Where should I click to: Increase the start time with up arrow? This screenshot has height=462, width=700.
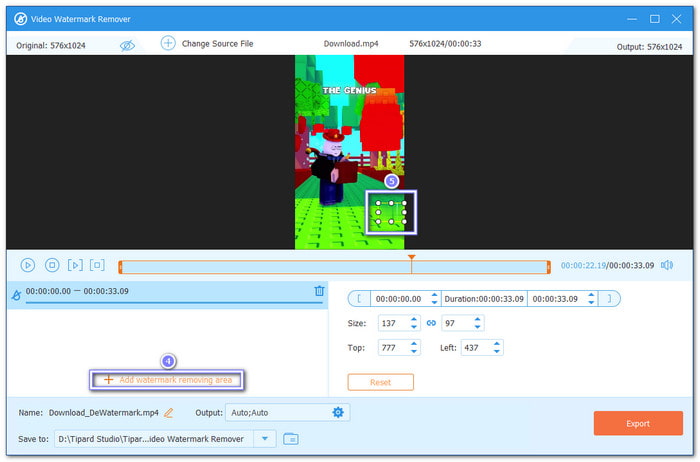[x=434, y=295]
